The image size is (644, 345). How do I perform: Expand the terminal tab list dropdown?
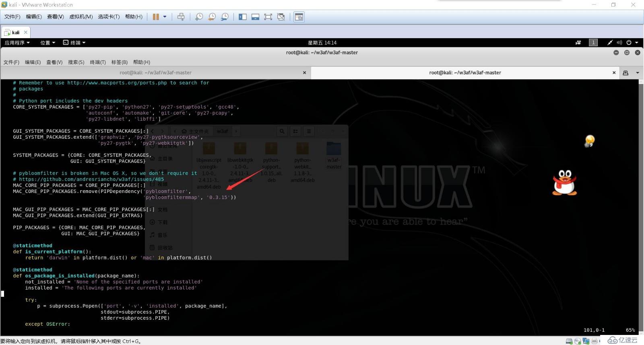[638, 73]
